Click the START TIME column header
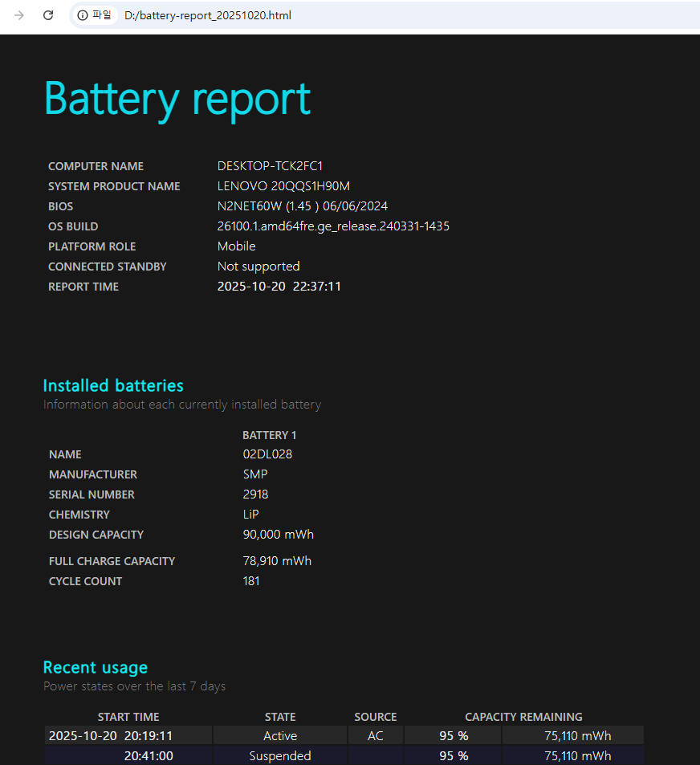The height and width of the screenshot is (765, 700). point(128,717)
